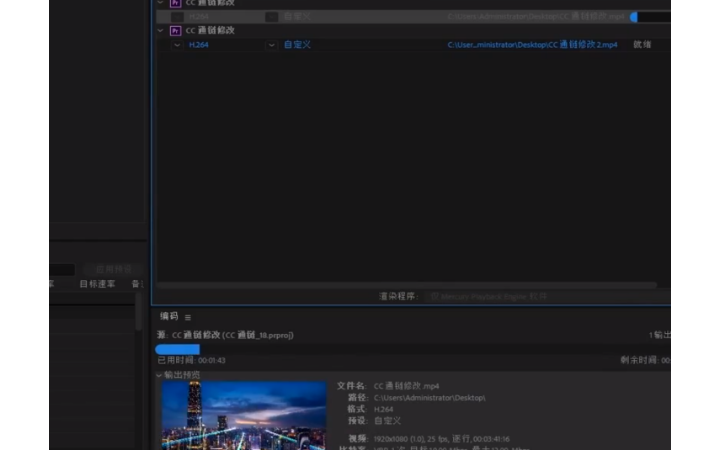Screen dimensions: 720x450
Task: Click the path C:\Users\Administrator\Desktop\ value
Action: [429, 398]
